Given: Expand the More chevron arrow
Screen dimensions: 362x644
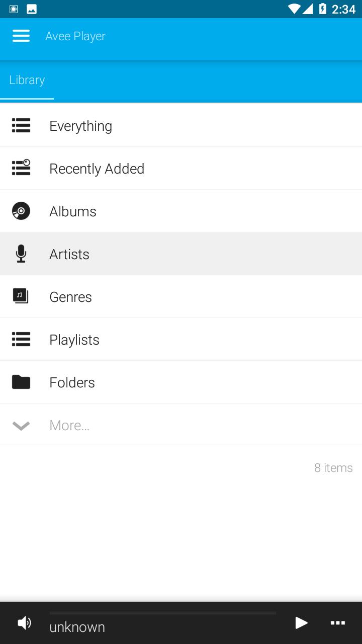Looking at the screenshot, I should pos(21,426).
